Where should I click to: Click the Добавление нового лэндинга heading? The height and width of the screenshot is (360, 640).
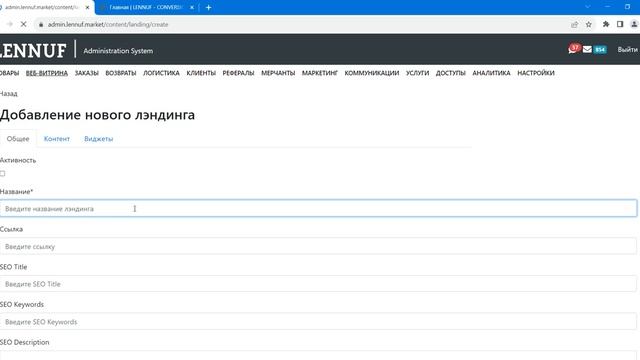pos(97,115)
